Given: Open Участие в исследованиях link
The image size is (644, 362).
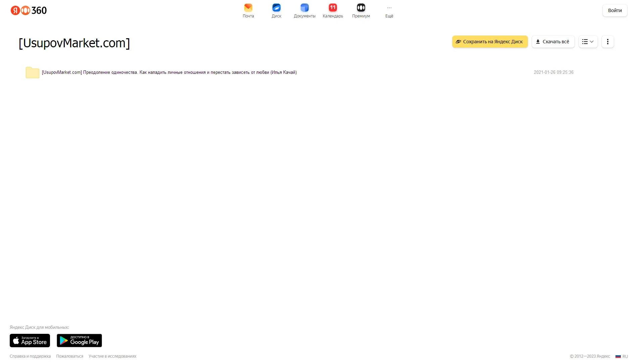Looking at the screenshot, I should [x=112, y=356].
